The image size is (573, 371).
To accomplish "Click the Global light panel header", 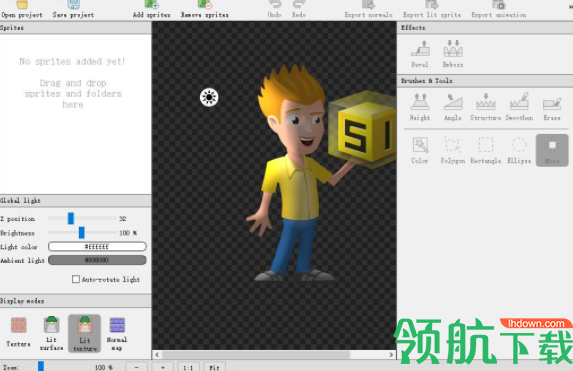I will tap(76, 200).
